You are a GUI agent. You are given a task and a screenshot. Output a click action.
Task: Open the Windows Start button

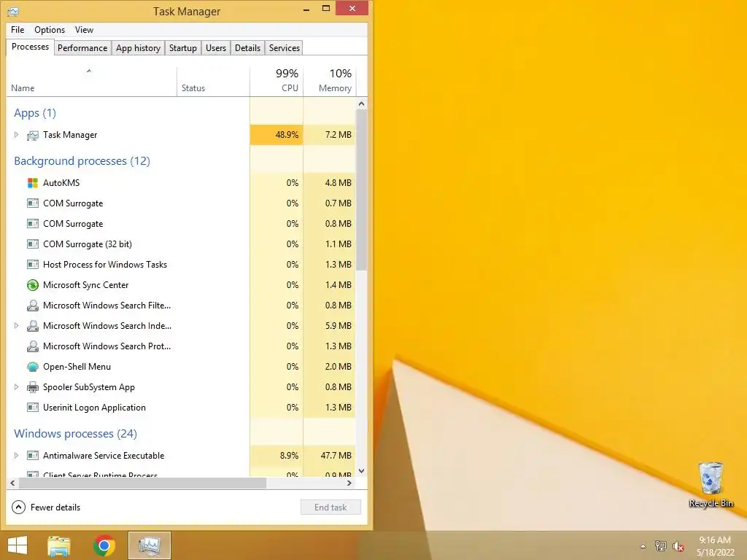click(x=18, y=545)
